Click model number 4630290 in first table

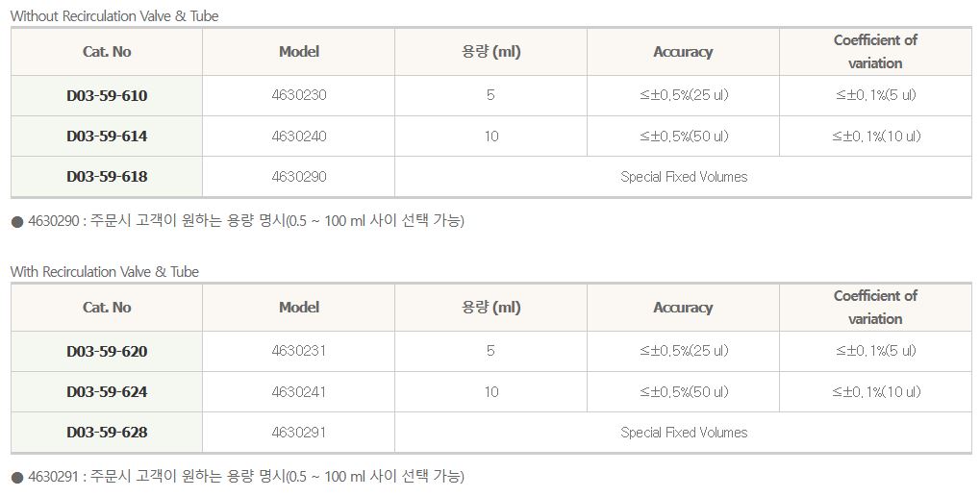299,177
